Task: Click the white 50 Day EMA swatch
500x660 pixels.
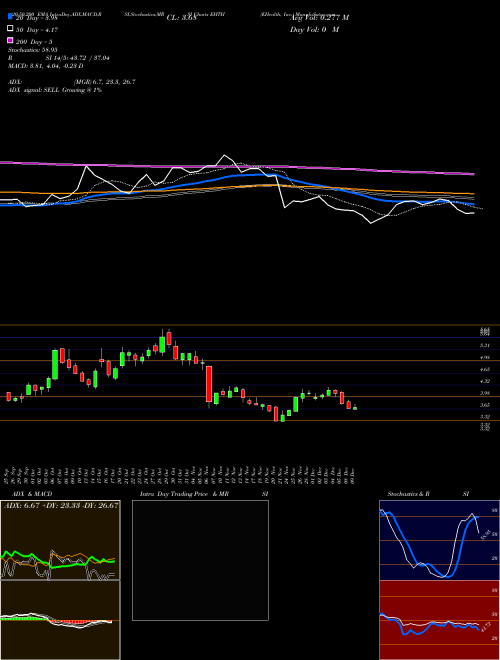Action: point(10,29)
